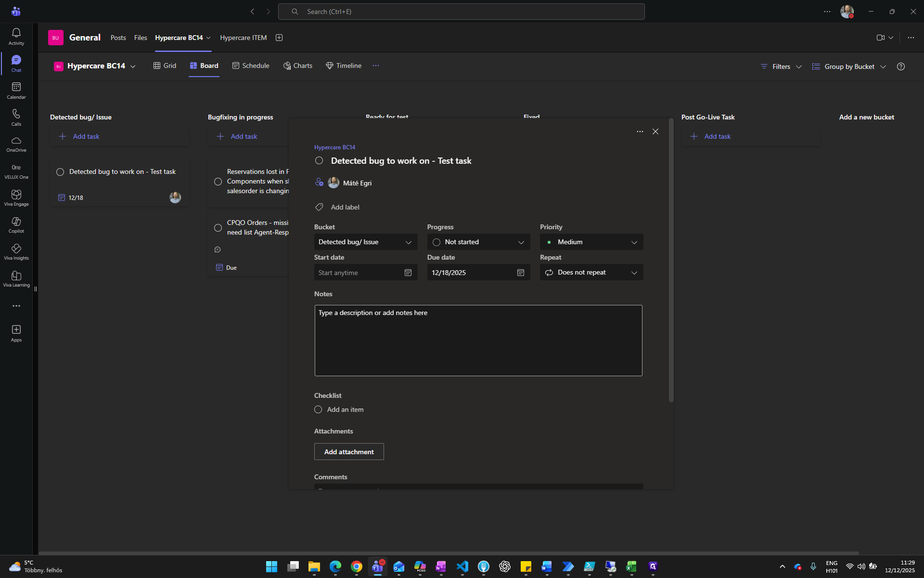Image resolution: width=924 pixels, height=578 pixels.
Task: Open Viva Engage from the sidebar
Action: click(x=16, y=197)
